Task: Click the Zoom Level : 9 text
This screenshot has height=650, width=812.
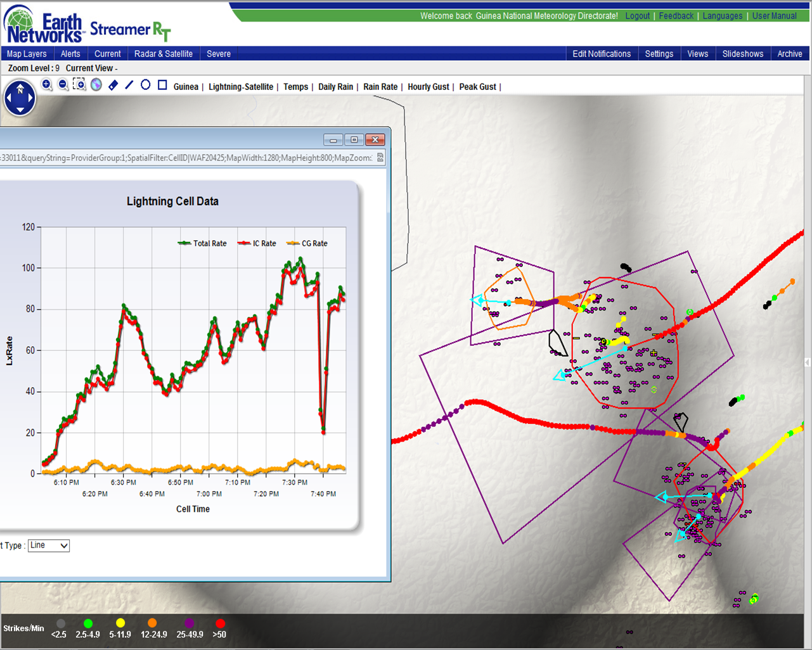Action: click(34, 68)
